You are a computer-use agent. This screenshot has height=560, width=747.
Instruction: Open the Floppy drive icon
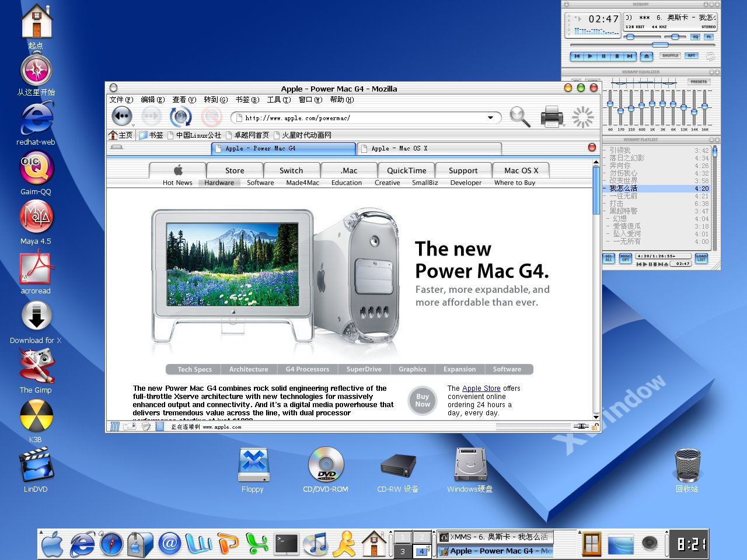(253, 465)
